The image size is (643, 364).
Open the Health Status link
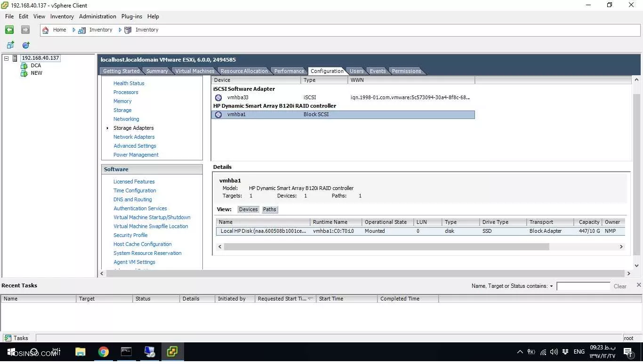coord(129,83)
